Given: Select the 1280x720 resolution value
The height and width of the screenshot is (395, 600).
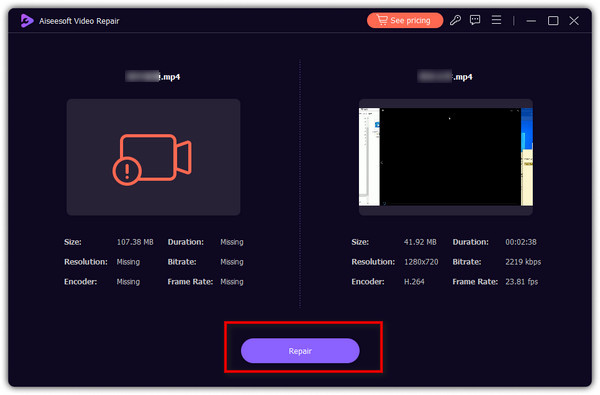Looking at the screenshot, I should pyautogui.click(x=421, y=262).
